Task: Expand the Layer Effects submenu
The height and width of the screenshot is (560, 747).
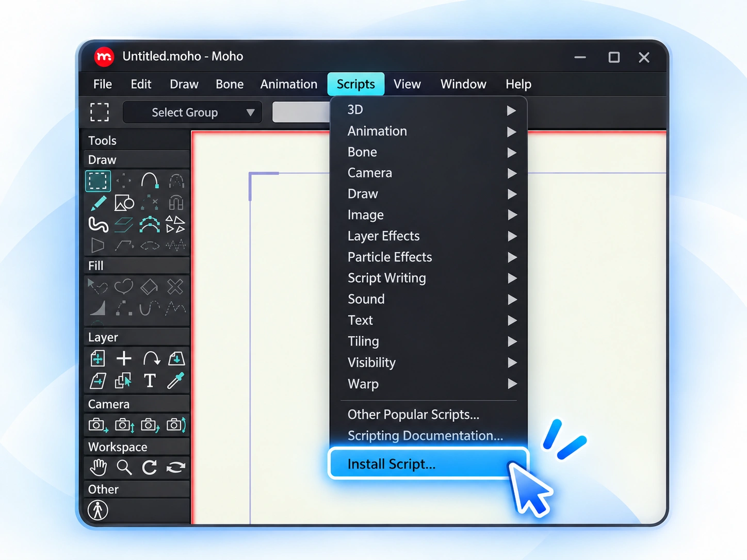Action: tap(429, 236)
